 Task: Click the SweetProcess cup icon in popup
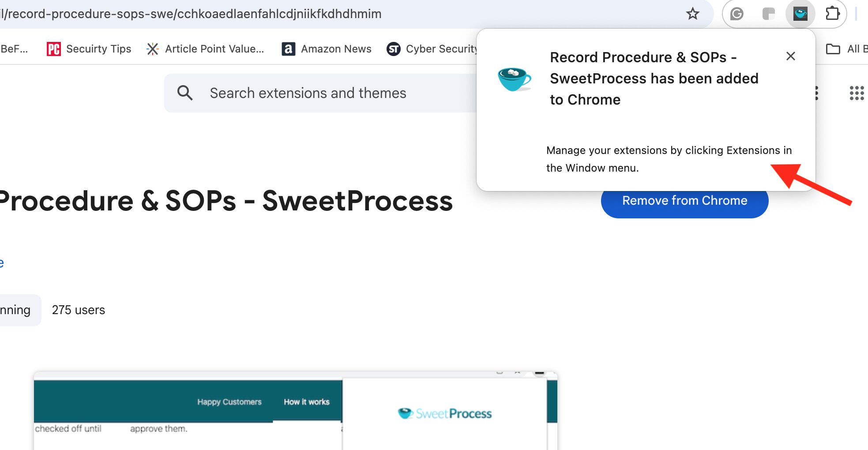[514, 79]
